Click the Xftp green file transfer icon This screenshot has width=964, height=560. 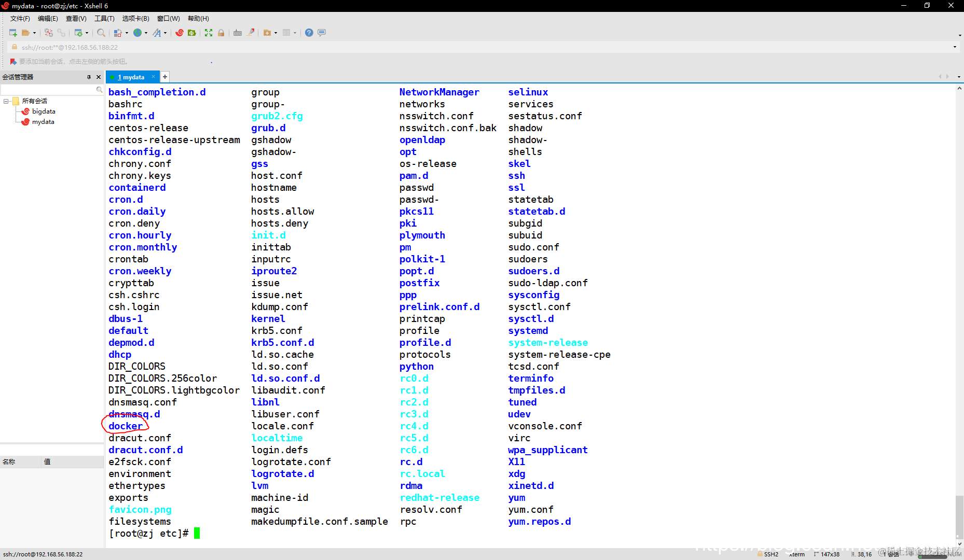(x=192, y=33)
